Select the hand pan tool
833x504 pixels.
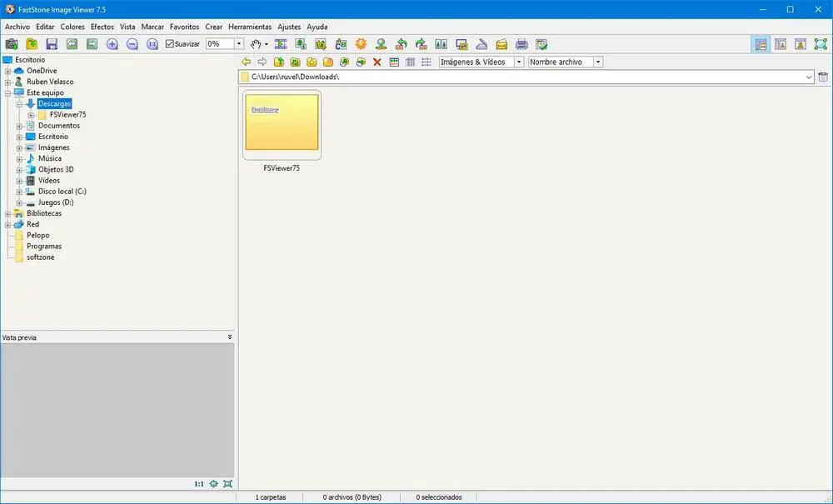[x=256, y=44]
